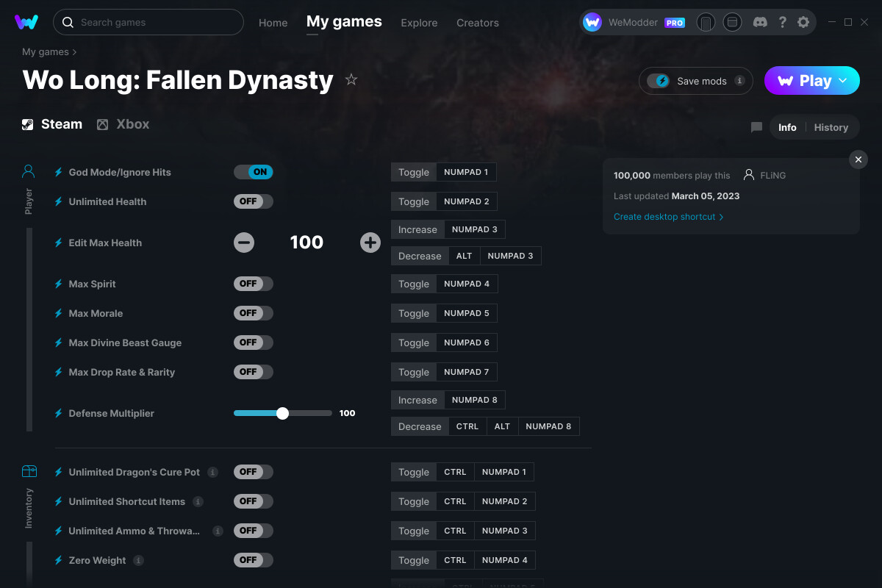Open the phone remote icon in header
Screen dimensions: 882x588
[706, 22]
